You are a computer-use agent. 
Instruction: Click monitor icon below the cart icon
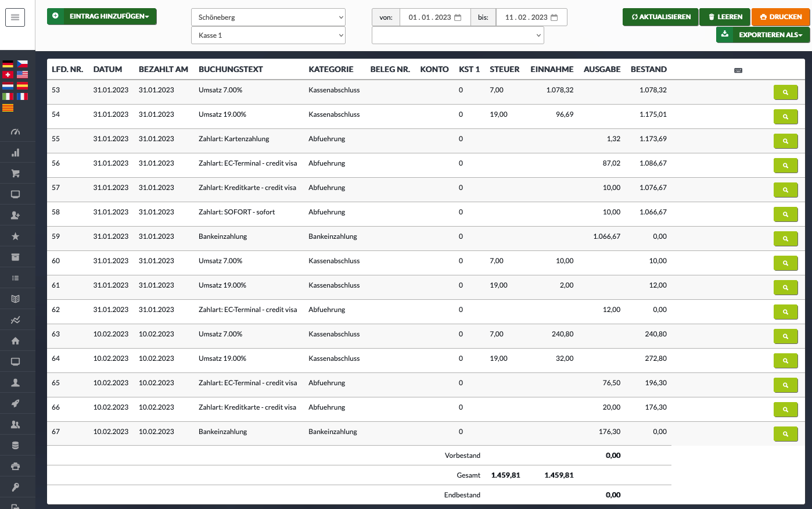(16, 195)
